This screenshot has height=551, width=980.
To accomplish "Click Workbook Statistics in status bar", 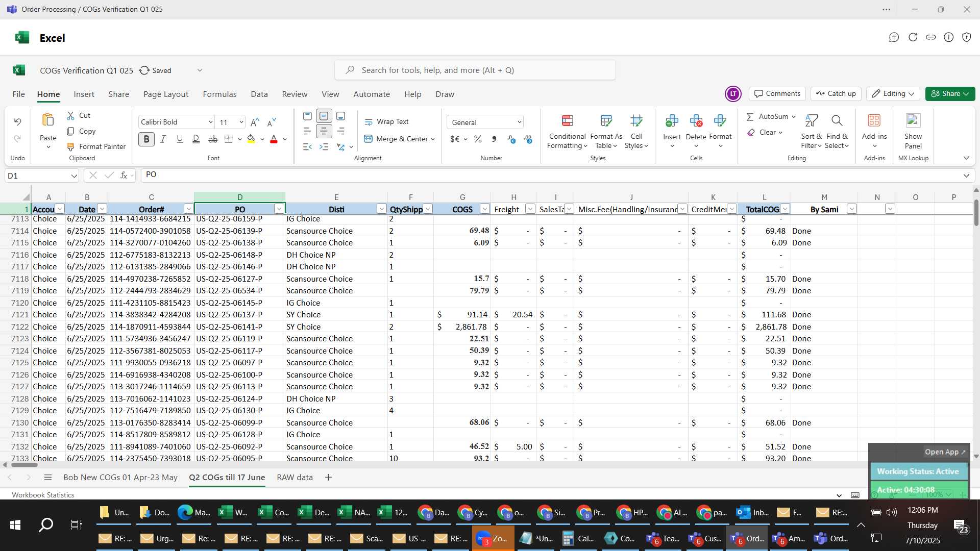I will (x=43, y=495).
